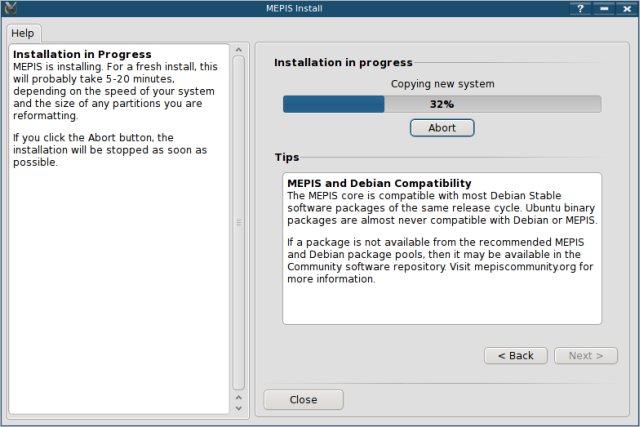
Task: Click inside the Tips text box
Action: [441, 300]
